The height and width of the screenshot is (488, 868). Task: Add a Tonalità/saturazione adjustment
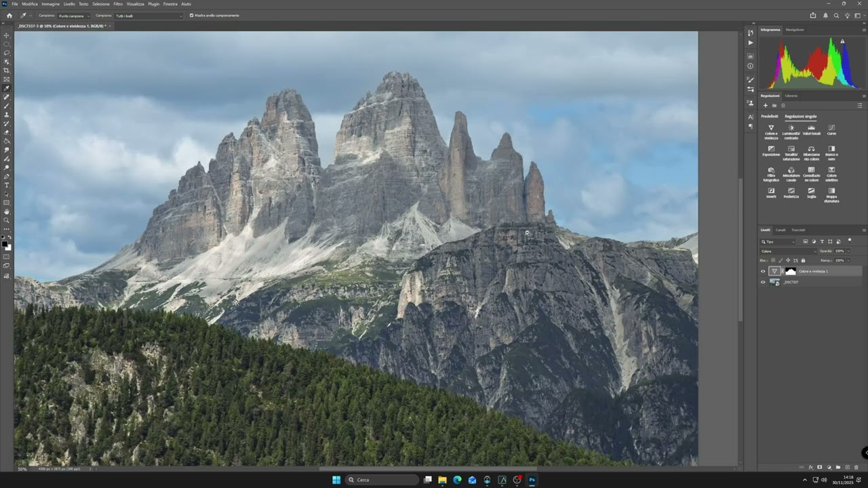(x=791, y=152)
